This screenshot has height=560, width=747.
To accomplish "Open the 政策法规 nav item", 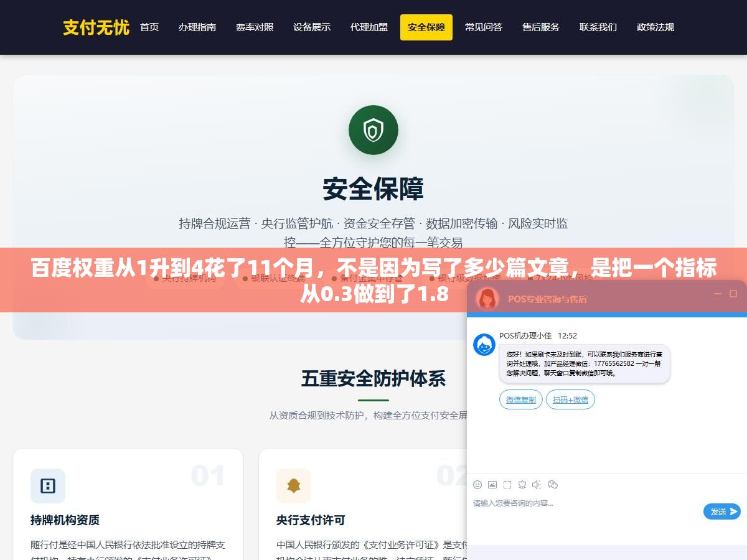I will [x=655, y=27].
